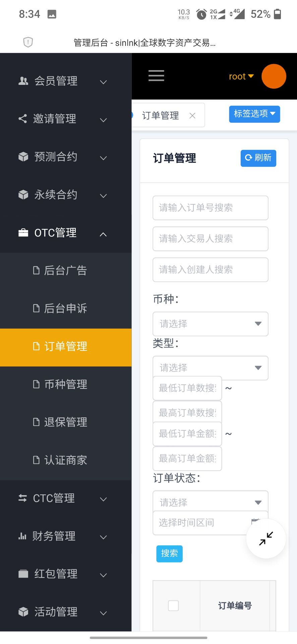Open the root user dropdown
The height and width of the screenshot is (644, 297).
point(241,76)
